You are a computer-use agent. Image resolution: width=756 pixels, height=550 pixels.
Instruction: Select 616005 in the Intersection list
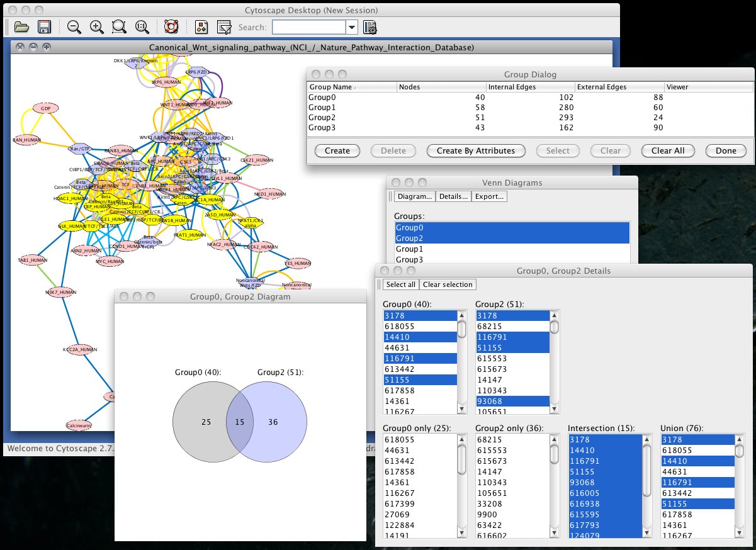point(605,493)
